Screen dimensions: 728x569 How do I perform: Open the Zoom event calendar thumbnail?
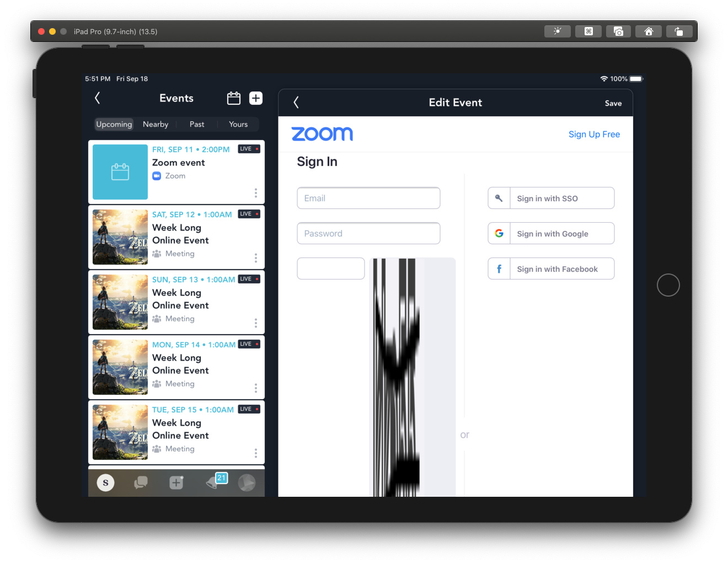coord(120,172)
